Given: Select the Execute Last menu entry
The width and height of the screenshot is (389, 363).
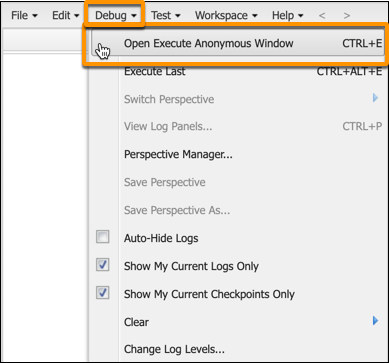Looking at the screenshot, I should click(x=238, y=71).
